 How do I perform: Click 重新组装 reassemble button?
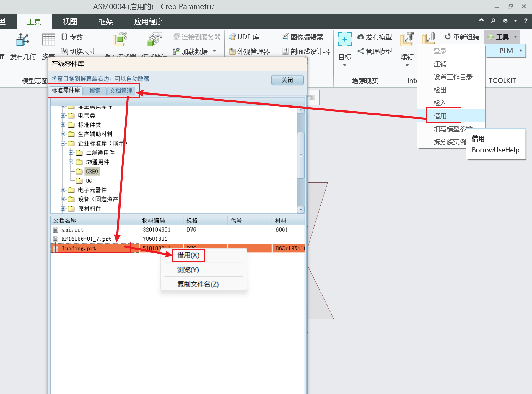[x=462, y=37]
